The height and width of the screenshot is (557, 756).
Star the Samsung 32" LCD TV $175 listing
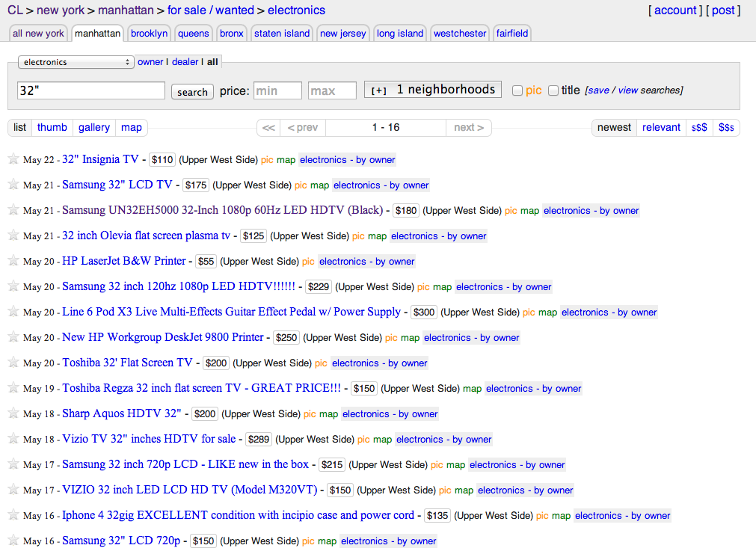(x=13, y=184)
